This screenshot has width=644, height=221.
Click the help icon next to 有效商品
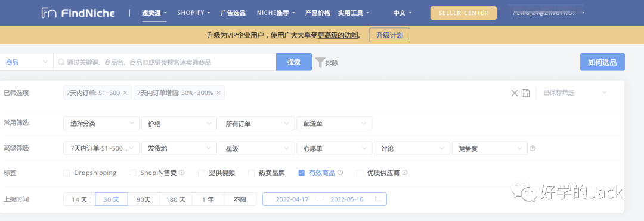(340, 173)
